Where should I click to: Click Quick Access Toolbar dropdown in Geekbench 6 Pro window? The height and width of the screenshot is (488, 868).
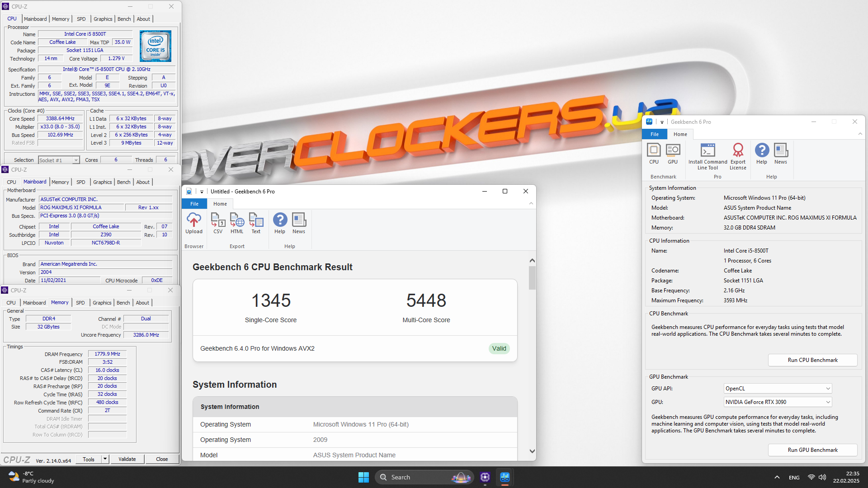click(x=662, y=122)
